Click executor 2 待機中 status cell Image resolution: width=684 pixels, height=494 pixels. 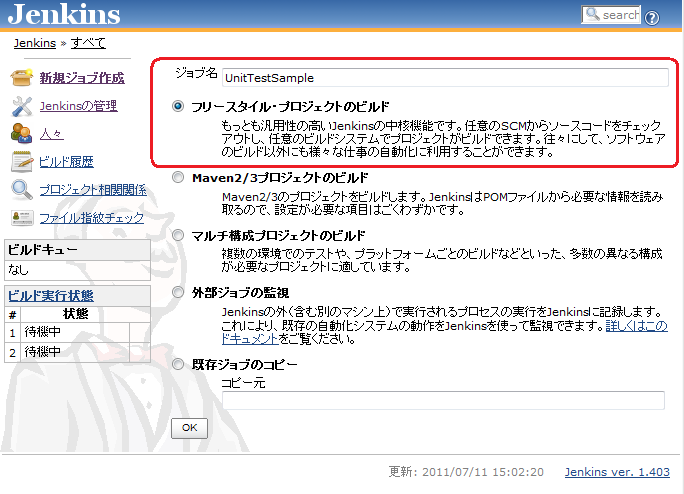pyautogui.click(x=75, y=352)
